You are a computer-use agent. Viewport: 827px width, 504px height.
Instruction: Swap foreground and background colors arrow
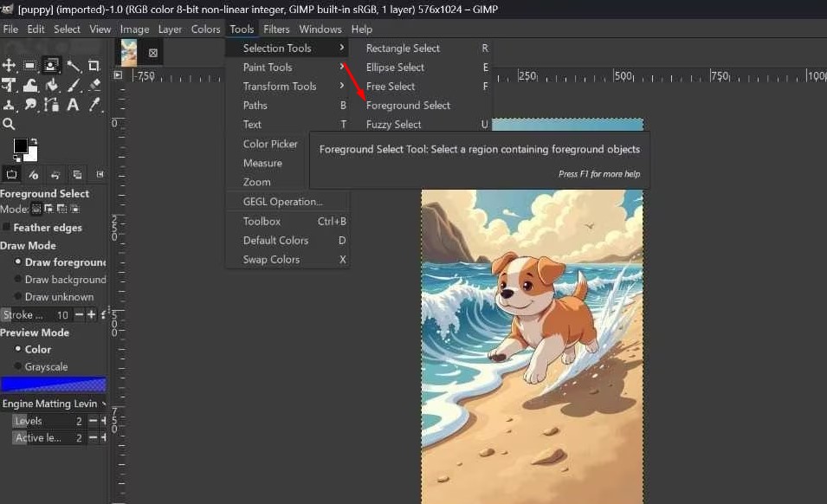coord(34,140)
